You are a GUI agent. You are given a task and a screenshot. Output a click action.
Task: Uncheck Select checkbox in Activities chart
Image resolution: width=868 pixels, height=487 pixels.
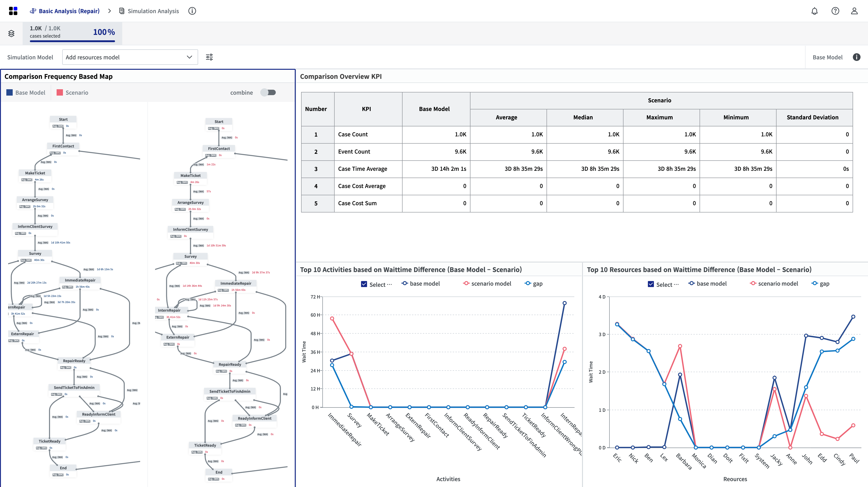pos(364,284)
